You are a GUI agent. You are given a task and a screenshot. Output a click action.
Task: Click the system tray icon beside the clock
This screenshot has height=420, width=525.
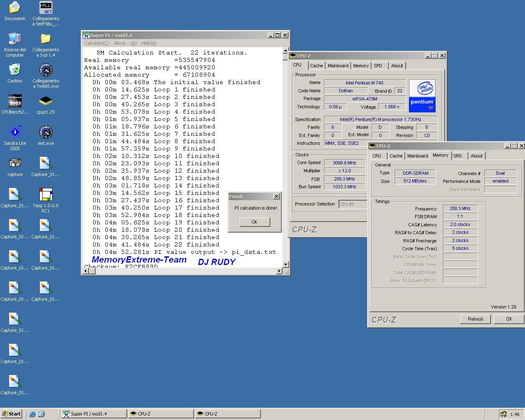(x=503, y=414)
